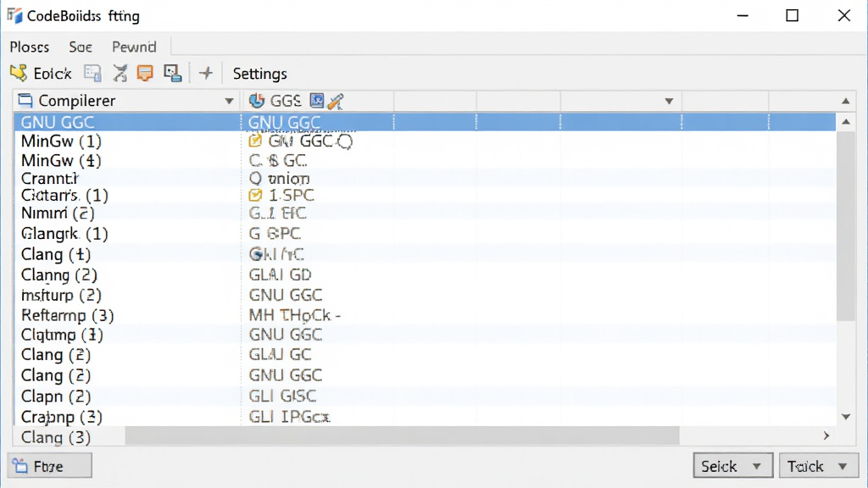Click the GGS column header icon
The height and width of the screenshot is (488, 868).
coord(256,101)
